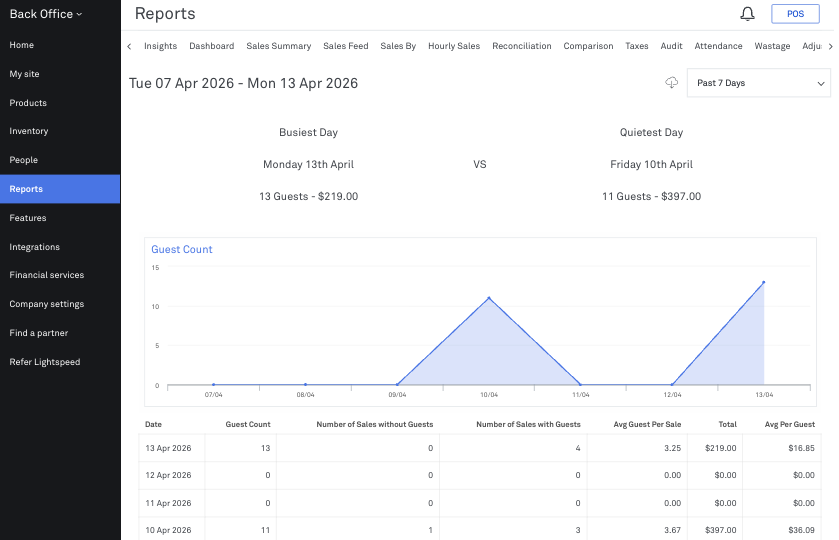Click the Guest Count chart title

click(x=181, y=249)
